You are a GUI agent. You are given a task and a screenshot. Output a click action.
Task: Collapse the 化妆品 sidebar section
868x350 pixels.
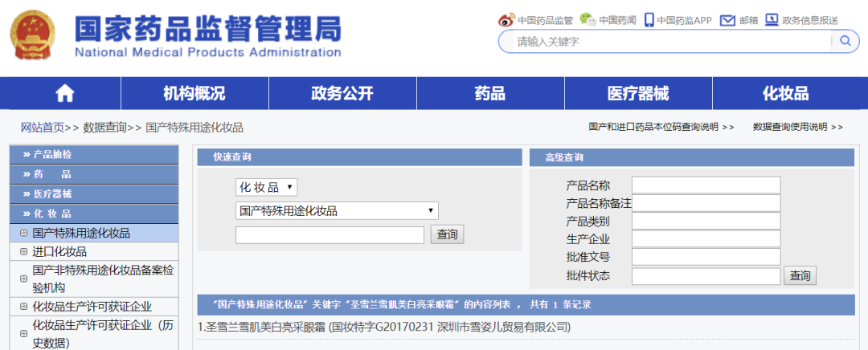point(94,214)
